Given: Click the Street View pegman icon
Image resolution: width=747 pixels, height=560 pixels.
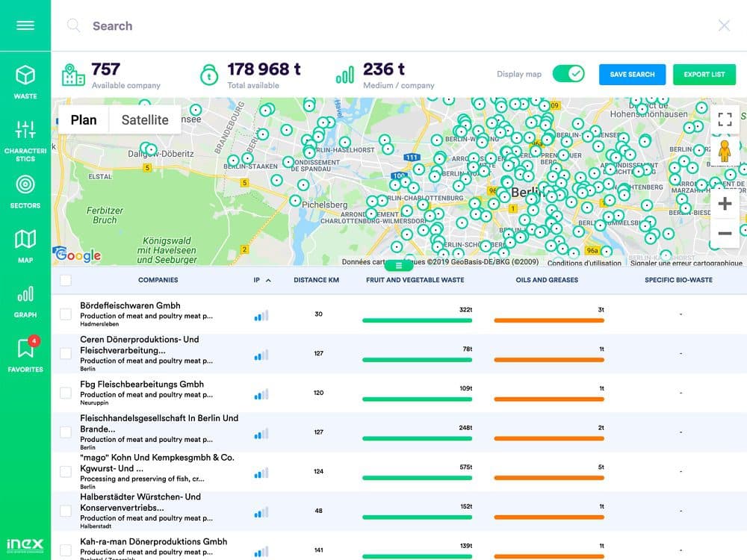Looking at the screenshot, I should (724, 152).
